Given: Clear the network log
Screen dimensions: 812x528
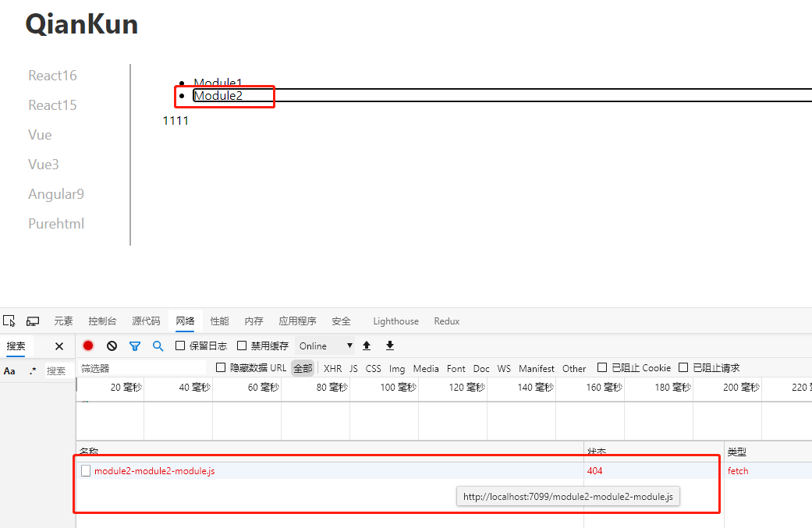Looking at the screenshot, I should click(112, 346).
